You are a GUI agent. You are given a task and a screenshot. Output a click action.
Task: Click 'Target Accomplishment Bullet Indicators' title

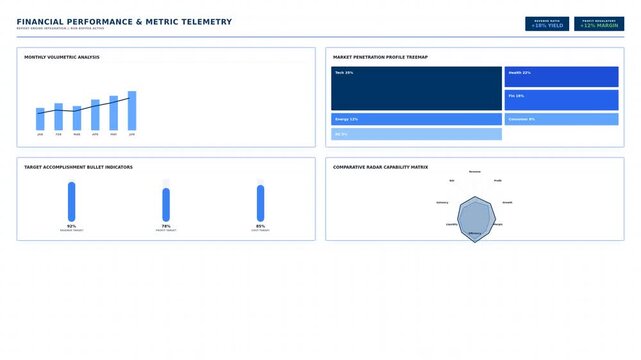pyautogui.click(x=78, y=167)
